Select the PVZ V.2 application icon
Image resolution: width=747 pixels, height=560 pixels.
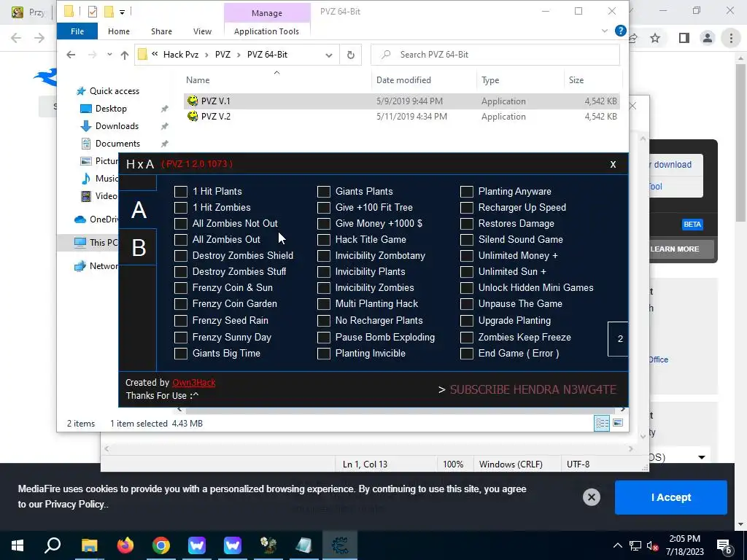[193, 116]
